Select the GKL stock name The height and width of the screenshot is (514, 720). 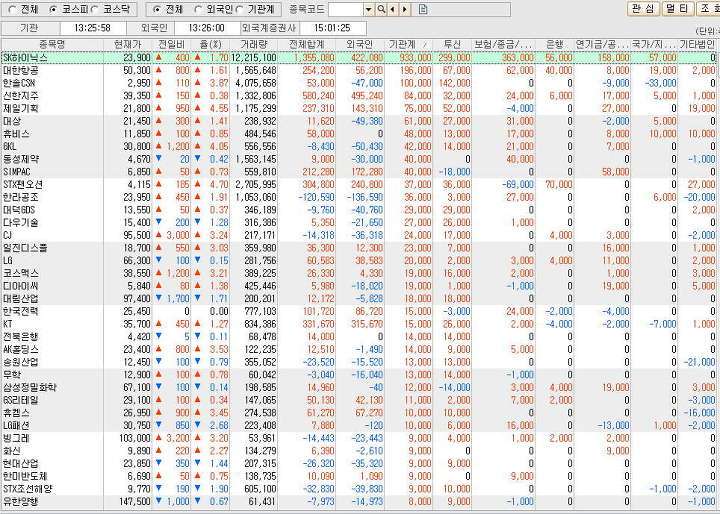(10, 147)
